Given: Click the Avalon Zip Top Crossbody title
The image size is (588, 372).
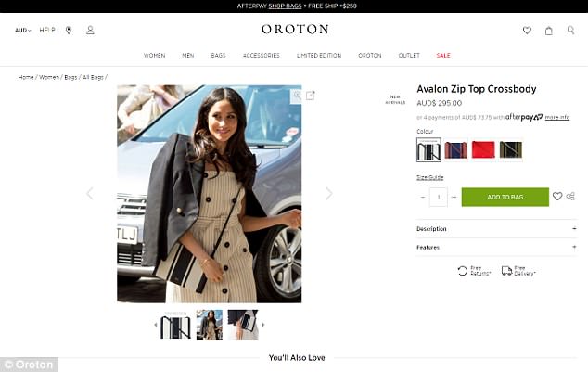Looking at the screenshot, I should tap(477, 89).
